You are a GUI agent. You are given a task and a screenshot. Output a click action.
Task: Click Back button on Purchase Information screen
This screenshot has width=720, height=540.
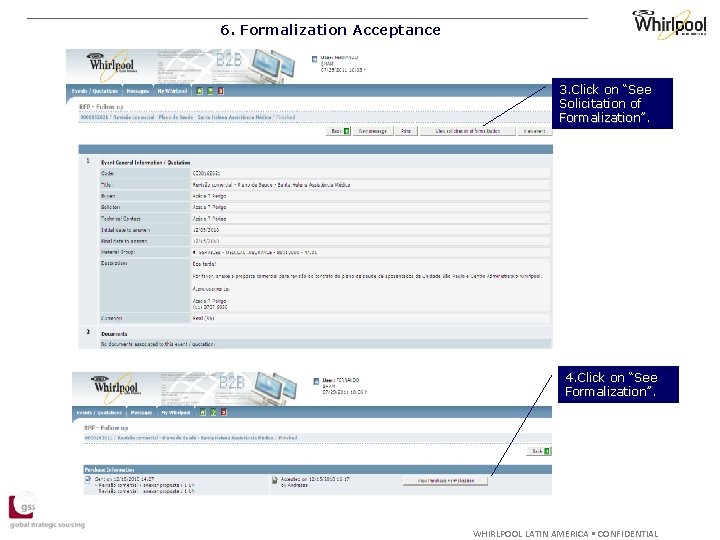pos(539,451)
